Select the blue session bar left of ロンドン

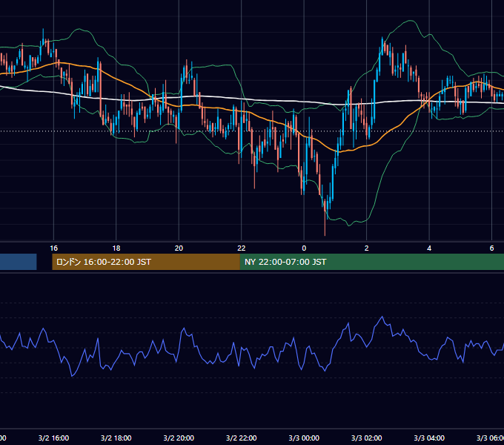19,262
